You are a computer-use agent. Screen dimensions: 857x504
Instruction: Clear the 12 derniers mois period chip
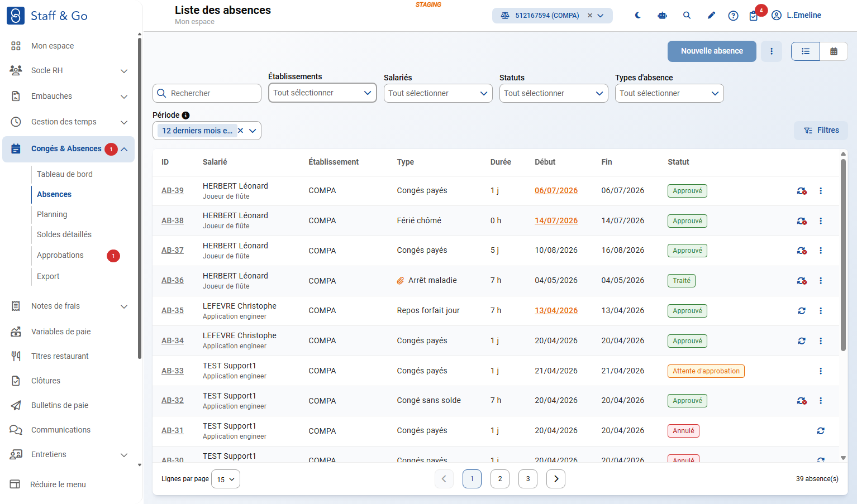pos(240,131)
